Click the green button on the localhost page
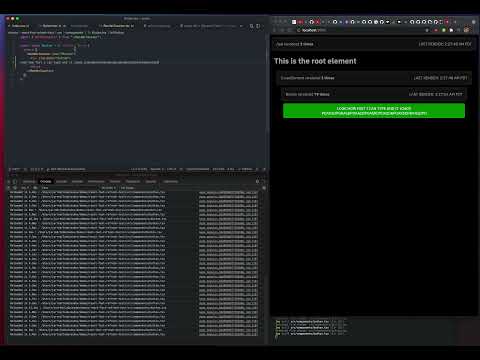 tap(374, 111)
